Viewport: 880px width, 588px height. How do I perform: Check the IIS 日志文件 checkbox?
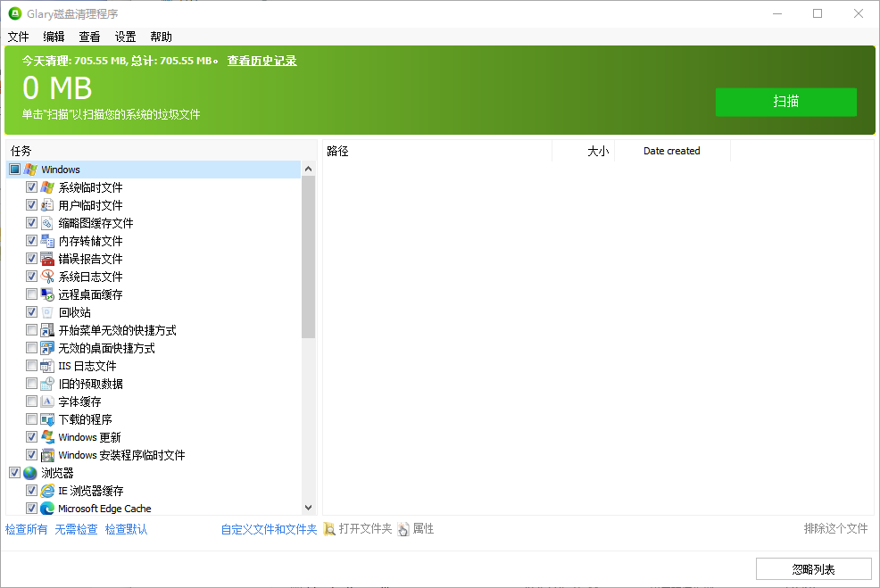click(x=31, y=365)
